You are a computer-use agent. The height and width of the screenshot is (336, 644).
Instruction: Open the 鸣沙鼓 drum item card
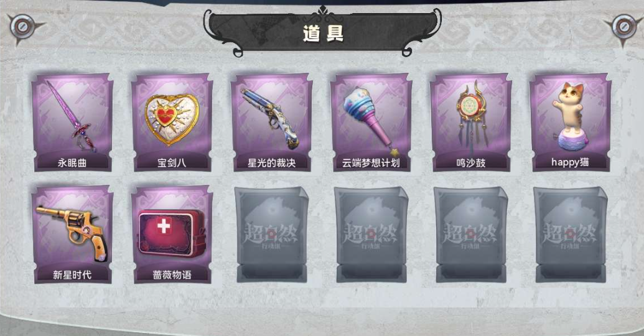[x=470, y=123]
